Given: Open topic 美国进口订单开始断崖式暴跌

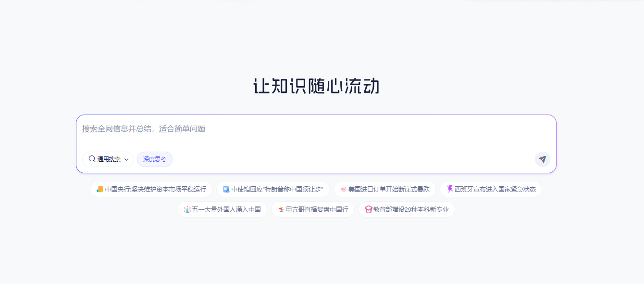Looking at the screenshot, I should click(x=384, y=189).
